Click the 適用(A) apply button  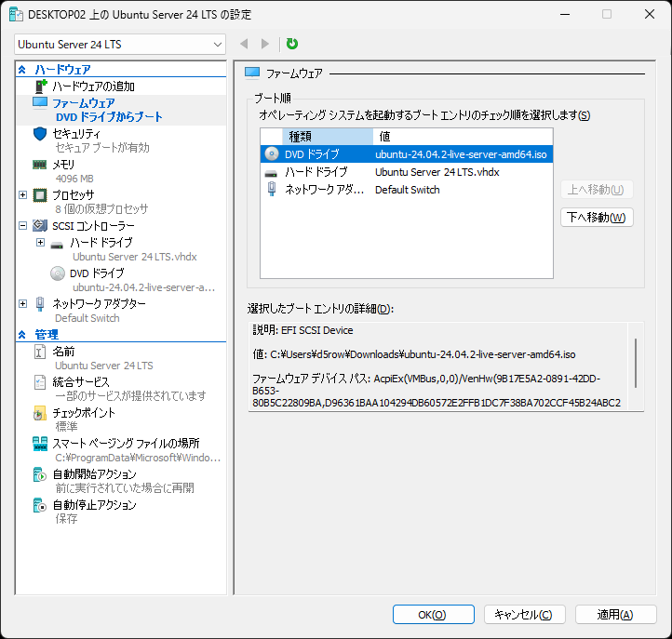tap(615, 615)
